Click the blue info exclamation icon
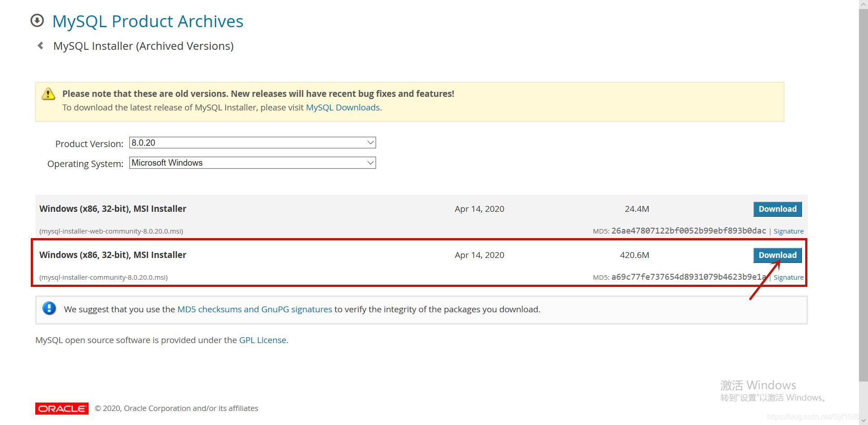The image size is (868, 425). tap(49, 309)
